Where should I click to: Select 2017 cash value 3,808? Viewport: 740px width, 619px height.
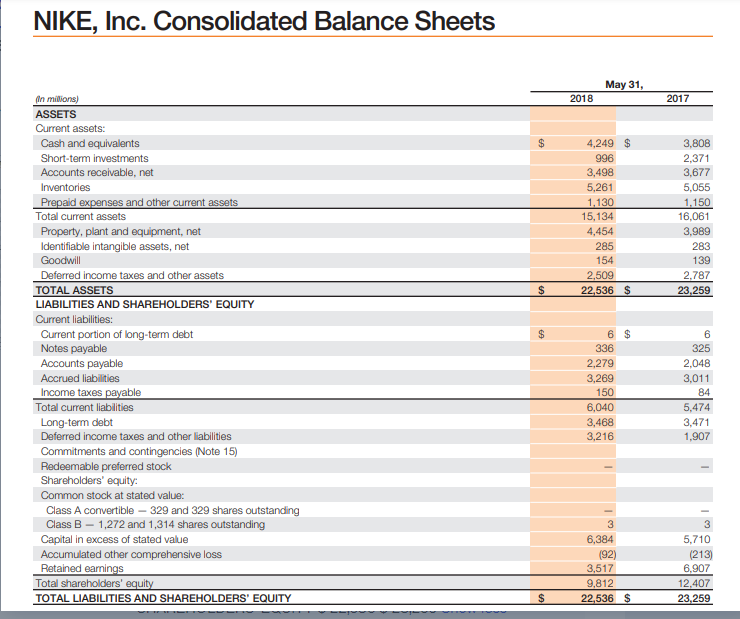click(x=697, y=143)
